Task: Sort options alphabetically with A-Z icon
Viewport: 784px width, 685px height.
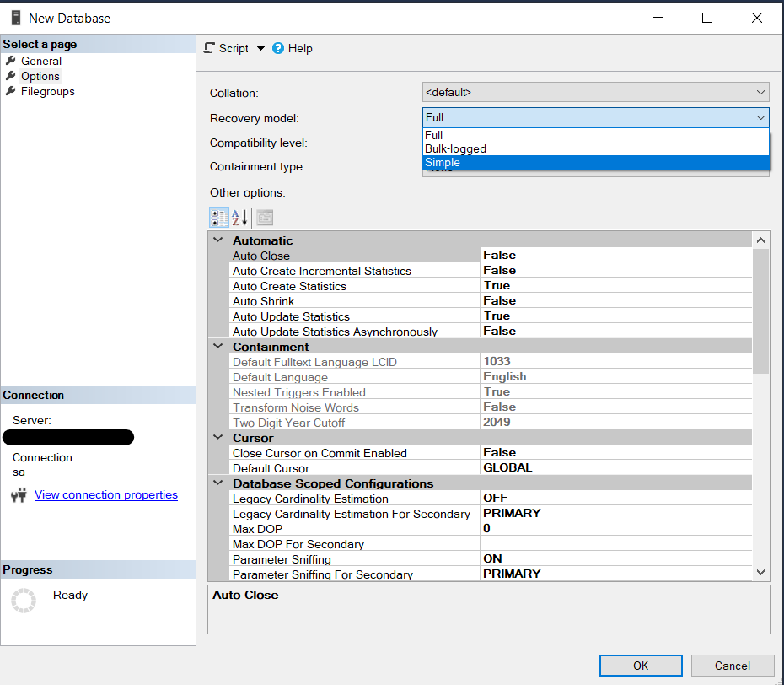Action: pos(239,218)
